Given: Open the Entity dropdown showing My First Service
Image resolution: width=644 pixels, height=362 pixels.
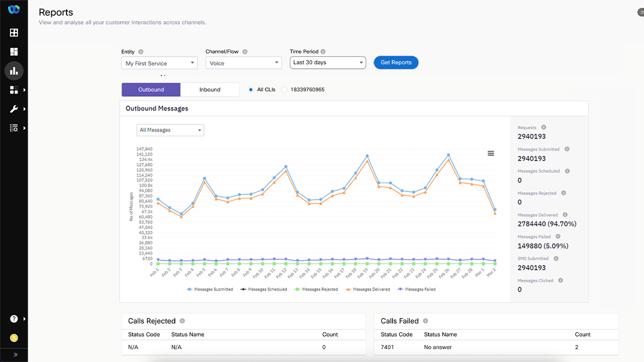Looking at the screenshot, I should [x=159, y=63].
